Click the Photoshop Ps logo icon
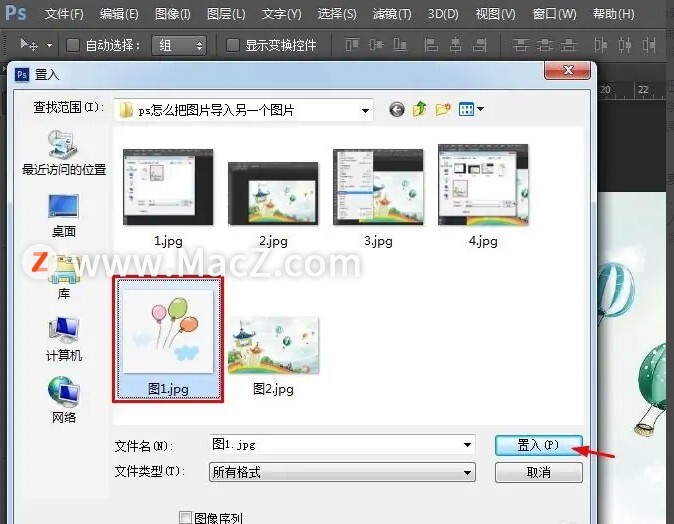The width and height of the screenshot is (674, 524). [x=16, y=12]
